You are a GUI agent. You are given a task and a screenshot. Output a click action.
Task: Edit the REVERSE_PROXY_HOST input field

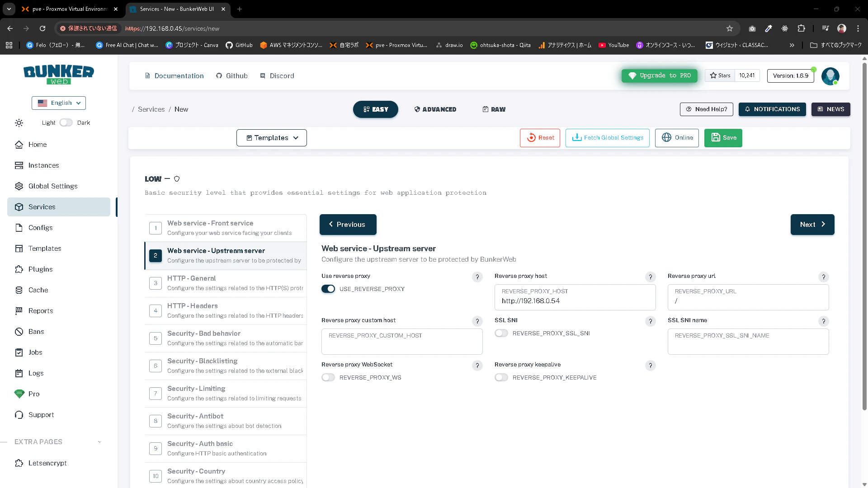coord(575,297)
